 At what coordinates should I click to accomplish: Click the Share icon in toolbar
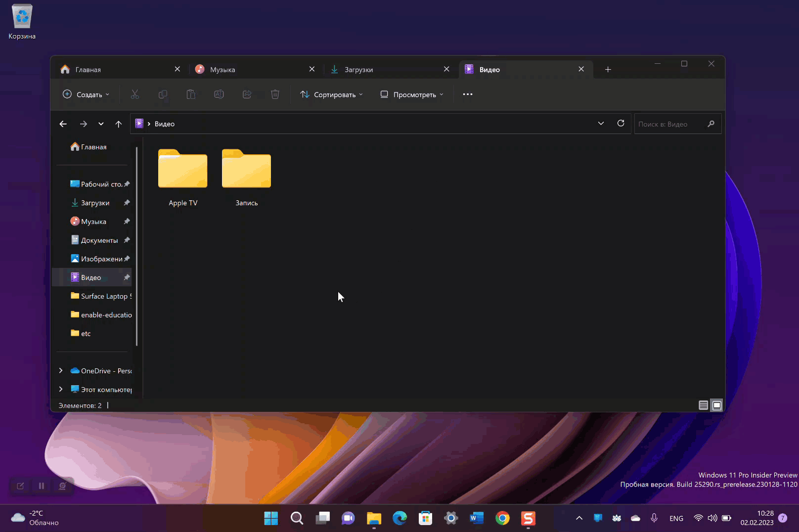click(x=247, y=94)
